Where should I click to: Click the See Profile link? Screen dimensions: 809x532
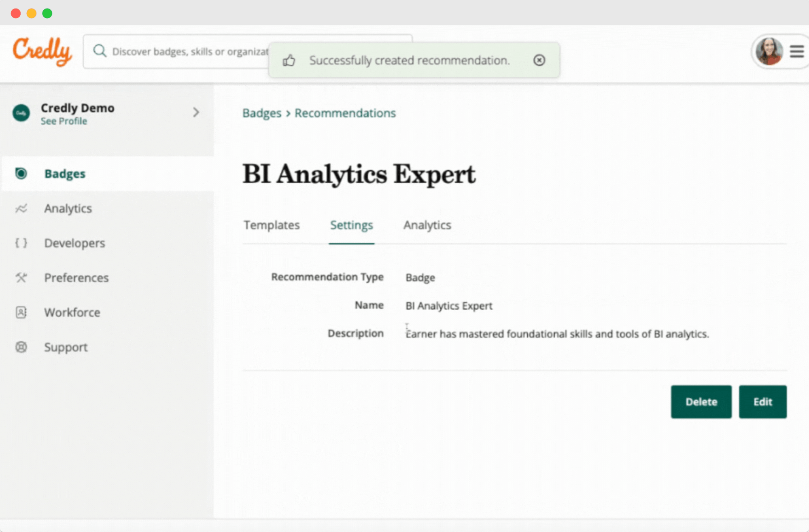pos(64,121)
